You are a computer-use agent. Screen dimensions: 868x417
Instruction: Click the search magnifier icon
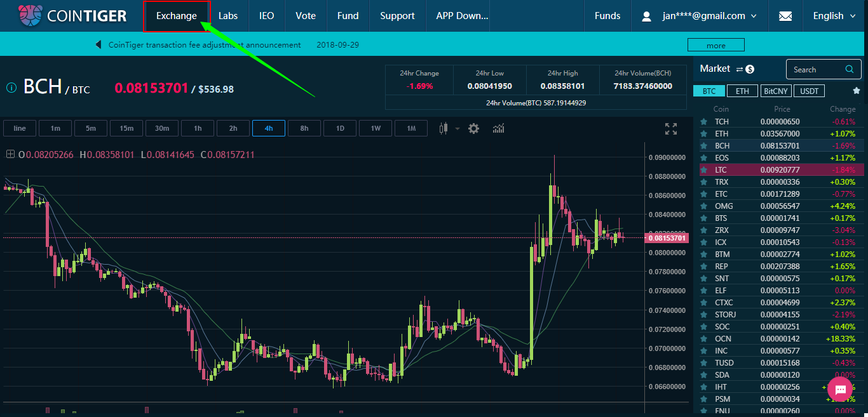click(x=849, y=69)
